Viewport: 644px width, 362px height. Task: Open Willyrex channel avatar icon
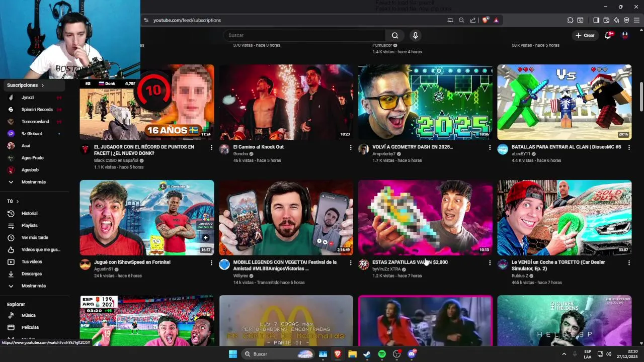coord(224,264)
